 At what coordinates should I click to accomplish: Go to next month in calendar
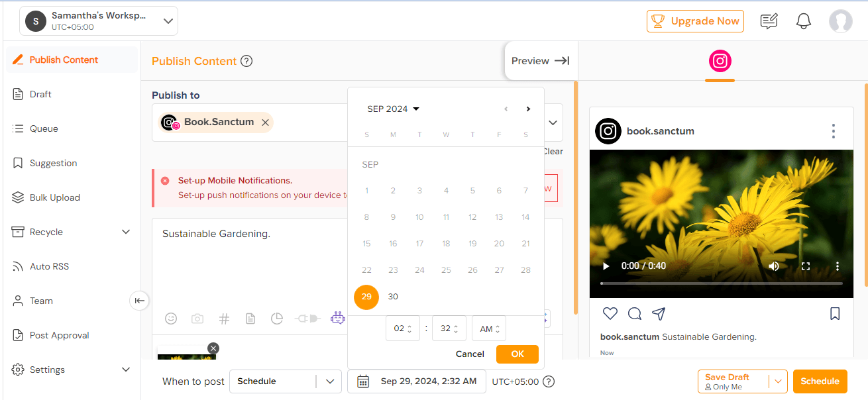[x=528, y=109]
